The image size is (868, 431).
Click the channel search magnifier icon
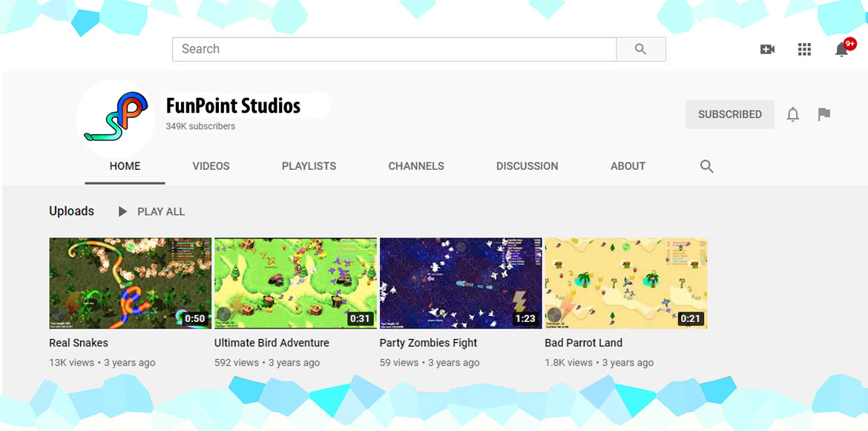706,166
